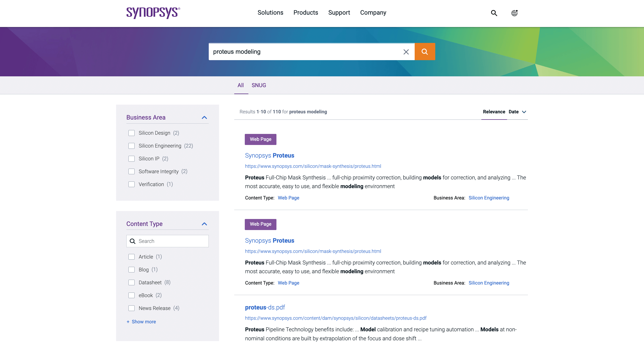Click the Content Type filter search icon
The height and width of the screenshot is (347, 644).
132,241
